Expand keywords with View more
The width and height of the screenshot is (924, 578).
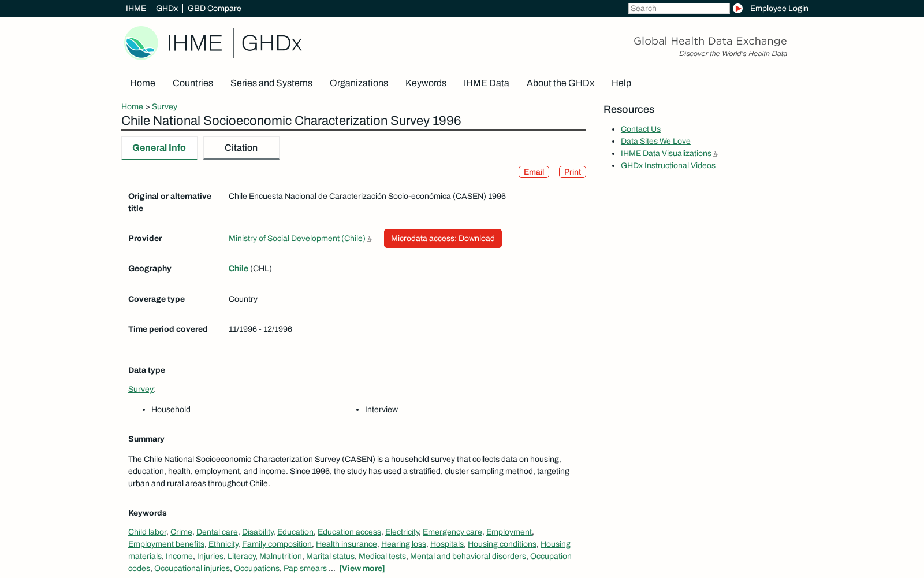pos(362,568)
